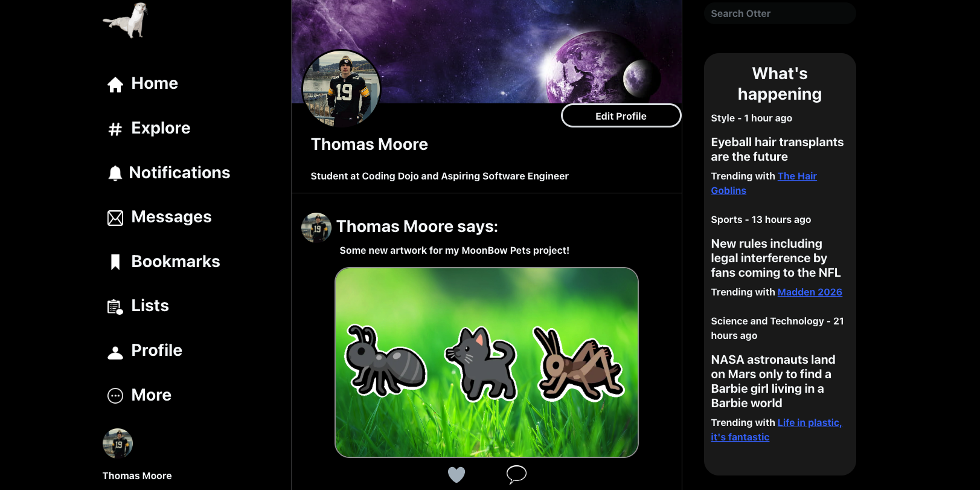Click the NASA astronauts land on Mars headline
This screenshot has width=980, height=490.
click(773, 381)
